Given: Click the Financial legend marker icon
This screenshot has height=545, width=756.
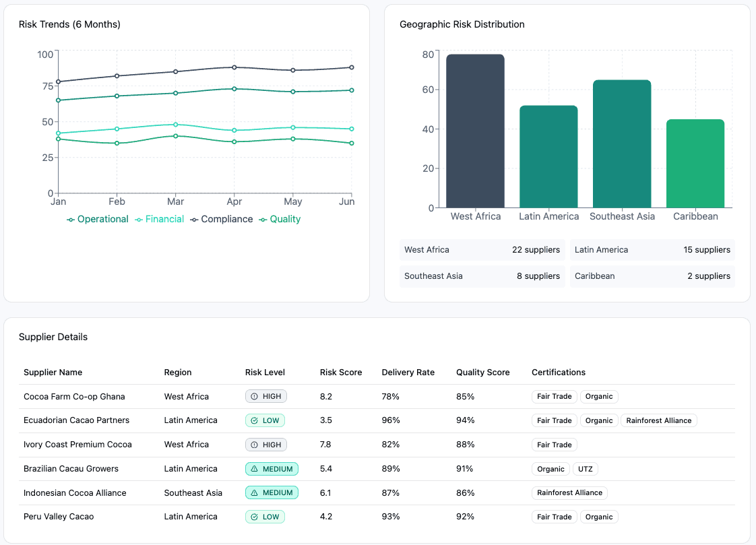Looking at the screenshot, I should point(139,220).
